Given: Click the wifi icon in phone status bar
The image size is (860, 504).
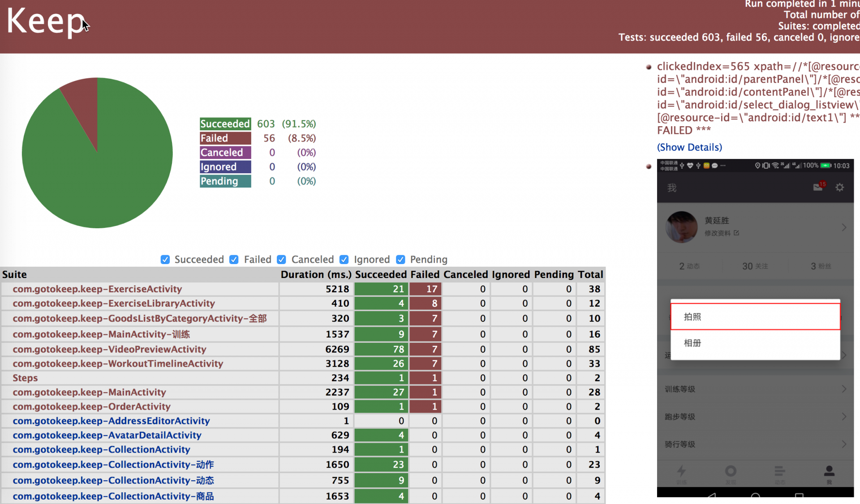Looking at the screenshot, I should coord(775,166).
